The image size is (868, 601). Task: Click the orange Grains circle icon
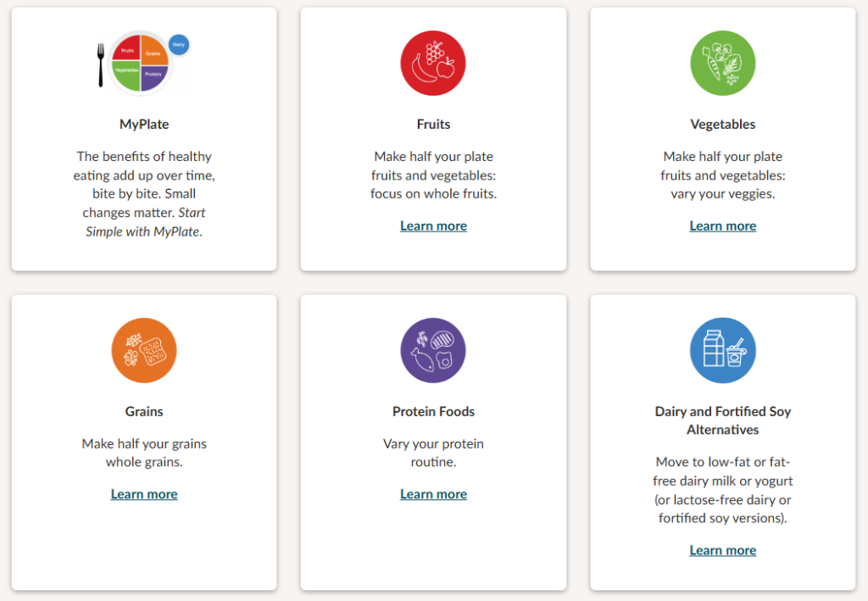[x=144, y=350]
